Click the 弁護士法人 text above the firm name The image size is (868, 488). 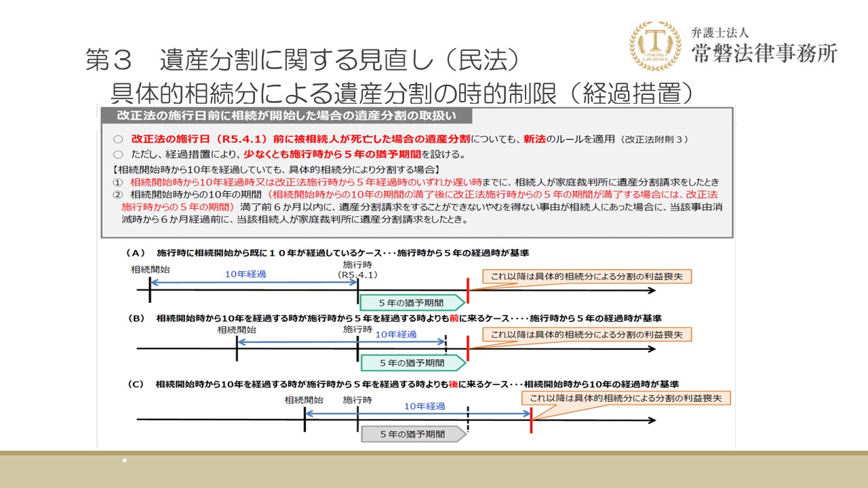(720, 33)
